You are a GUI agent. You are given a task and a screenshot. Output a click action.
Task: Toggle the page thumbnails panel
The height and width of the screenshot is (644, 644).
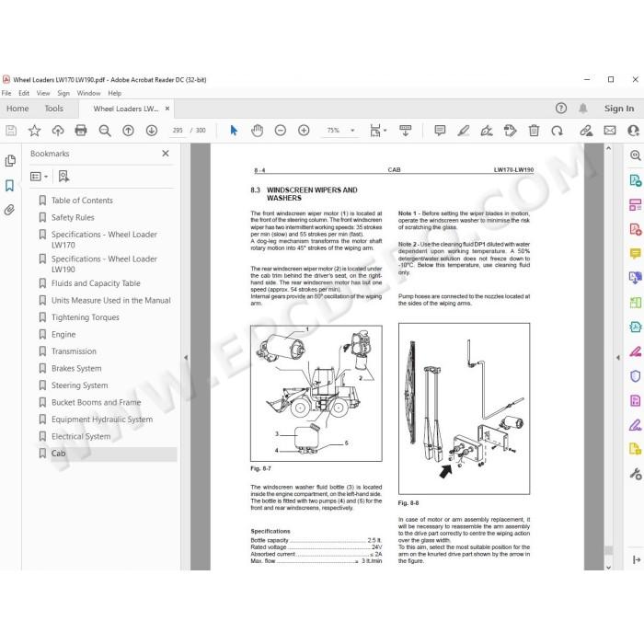pyautogui.click(x=10, y=161)
